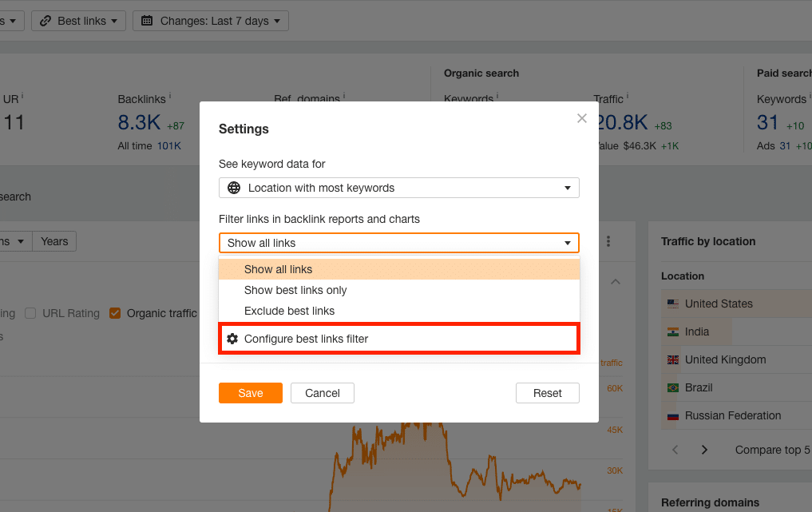Click the globe icon in location dropdown

(x=234, y=188)
